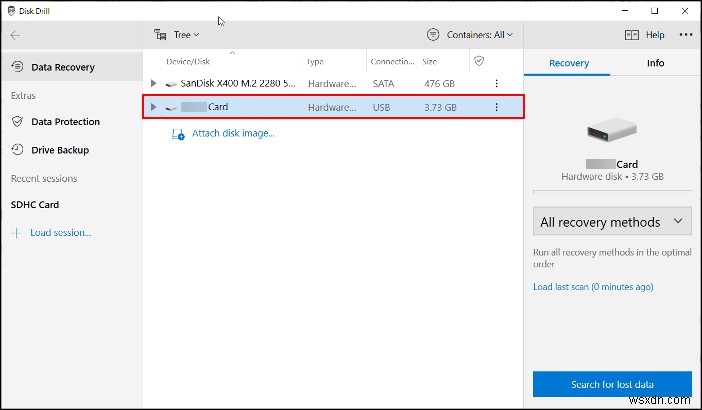Click the Tree view hierarchy icon
Screen dimensions: 702x410
coord(160,34)
